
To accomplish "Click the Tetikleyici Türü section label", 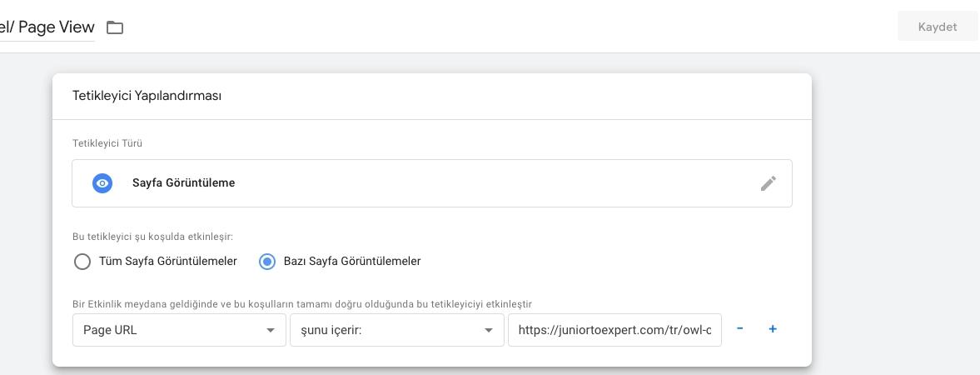I will [x=108, y=143].
